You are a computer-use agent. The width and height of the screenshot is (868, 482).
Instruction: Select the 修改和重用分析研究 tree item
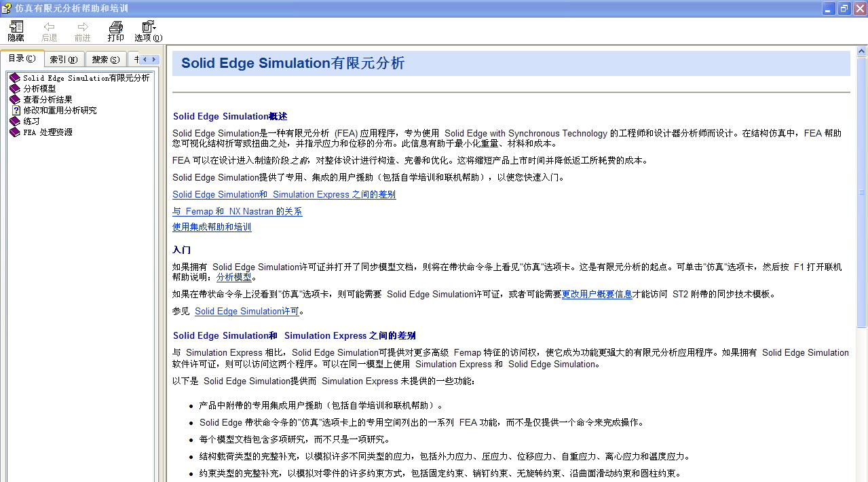pos(60,111)
